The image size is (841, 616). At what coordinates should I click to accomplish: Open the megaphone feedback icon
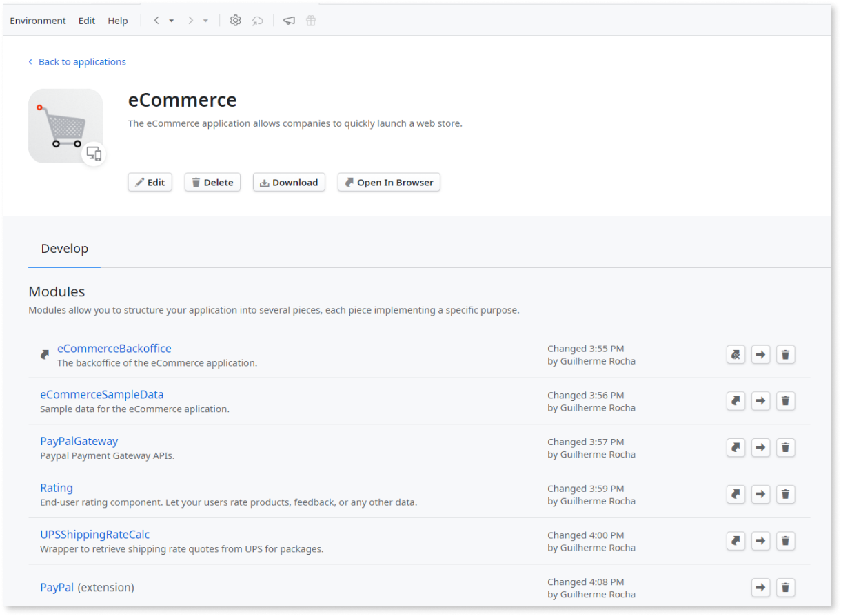[289, 20]
